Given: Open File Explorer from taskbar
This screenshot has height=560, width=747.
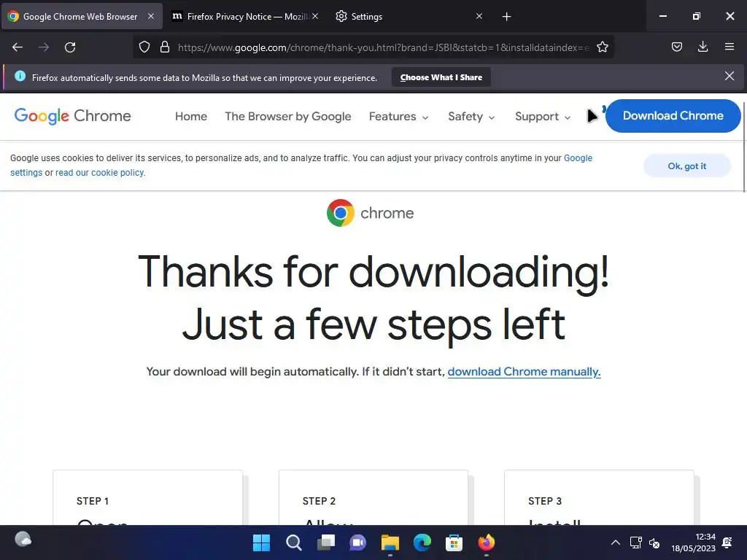Looking at the screenshot, I should (x=390, y=542).
